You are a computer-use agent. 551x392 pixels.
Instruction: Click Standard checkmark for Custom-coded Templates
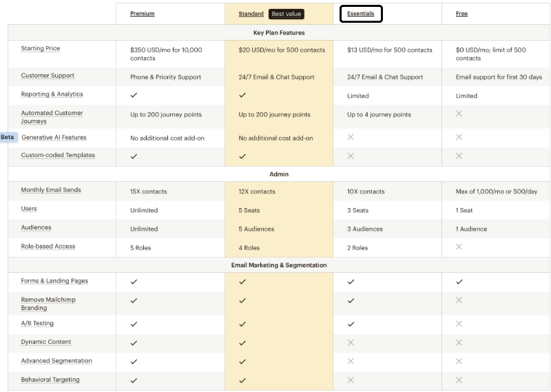click(242, 156)
